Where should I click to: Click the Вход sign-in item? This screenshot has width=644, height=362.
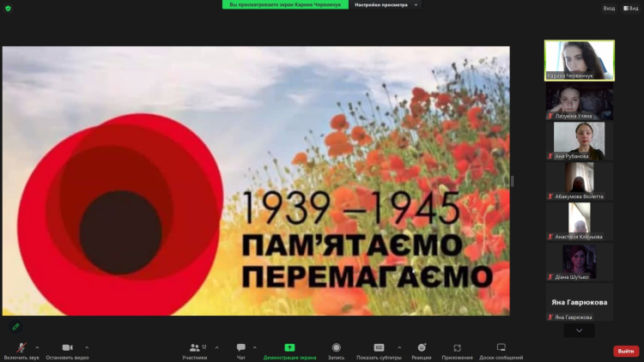tap(609, 8)
